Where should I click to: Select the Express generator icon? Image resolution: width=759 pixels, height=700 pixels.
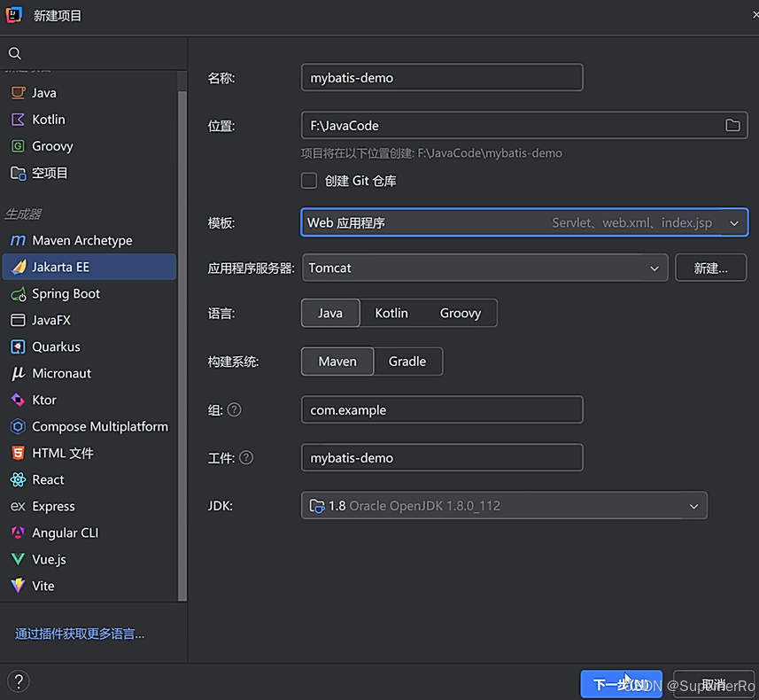[18, 506]
